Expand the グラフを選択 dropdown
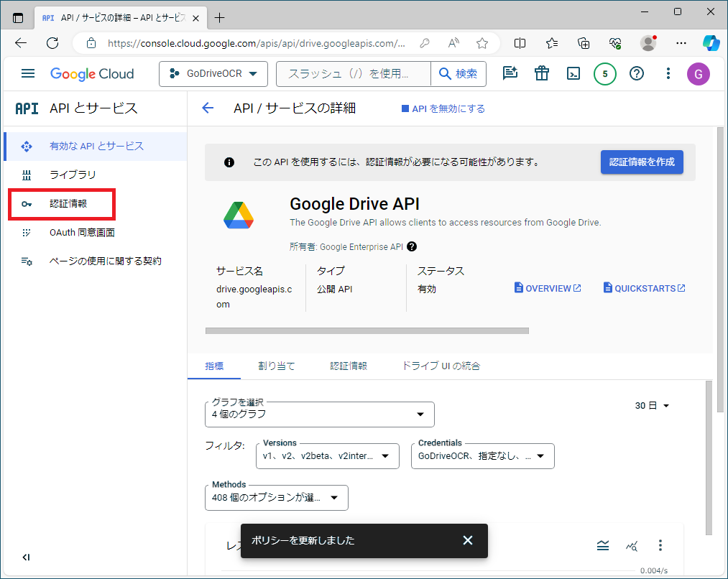728x579 pixels. click(319, 414)
